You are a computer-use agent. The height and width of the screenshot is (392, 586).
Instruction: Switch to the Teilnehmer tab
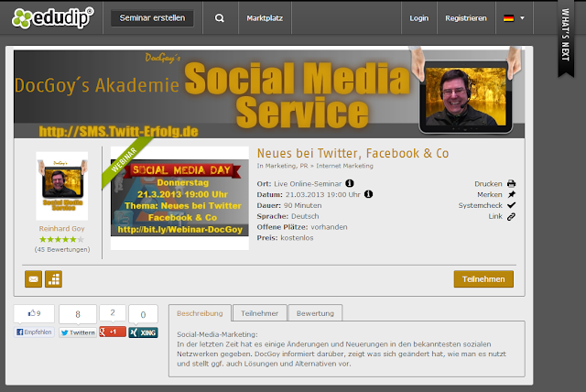(259, 313)
